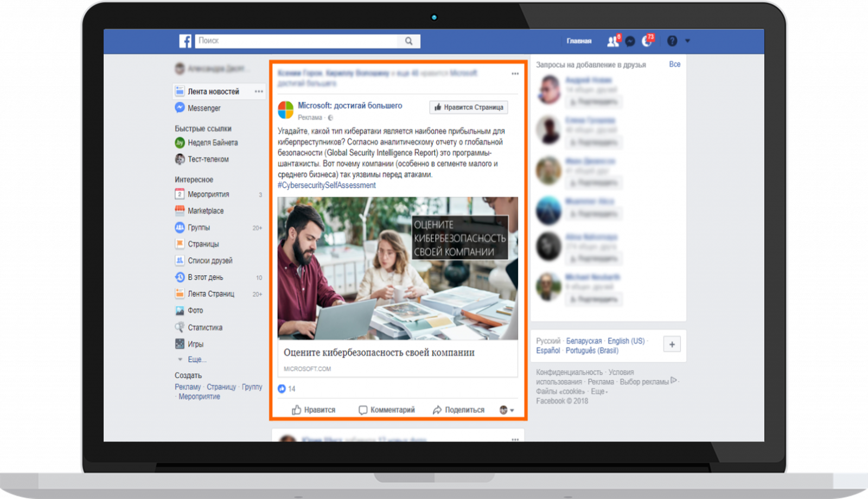The height and width of the screenshot is (499, 868).
Task: Click the 14 likes reaction count
Action: click(286, 389)
